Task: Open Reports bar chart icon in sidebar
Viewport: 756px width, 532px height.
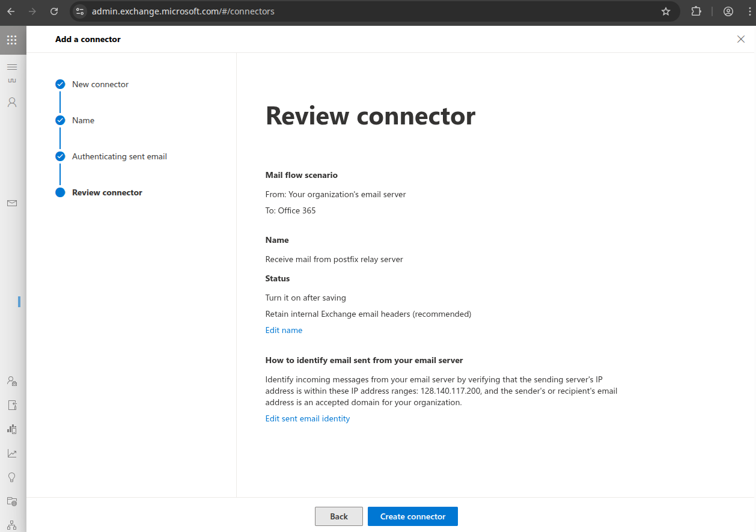Action: pyautogui.click(x=12, y=429)
